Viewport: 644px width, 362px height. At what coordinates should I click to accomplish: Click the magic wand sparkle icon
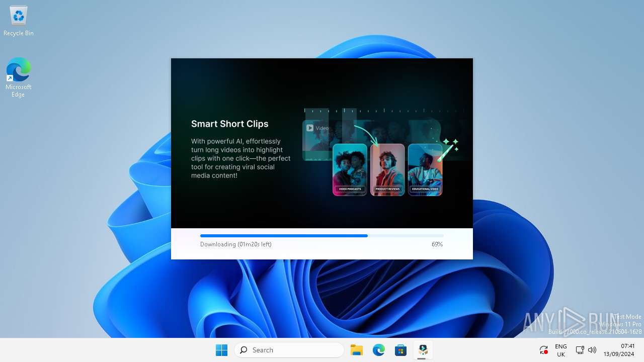(x=448, y=149)
